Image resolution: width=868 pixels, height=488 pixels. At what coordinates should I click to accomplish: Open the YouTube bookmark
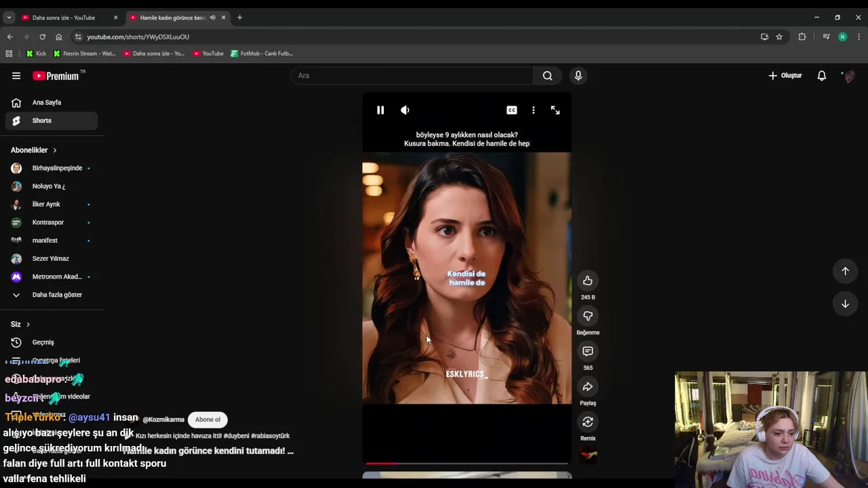208,54
